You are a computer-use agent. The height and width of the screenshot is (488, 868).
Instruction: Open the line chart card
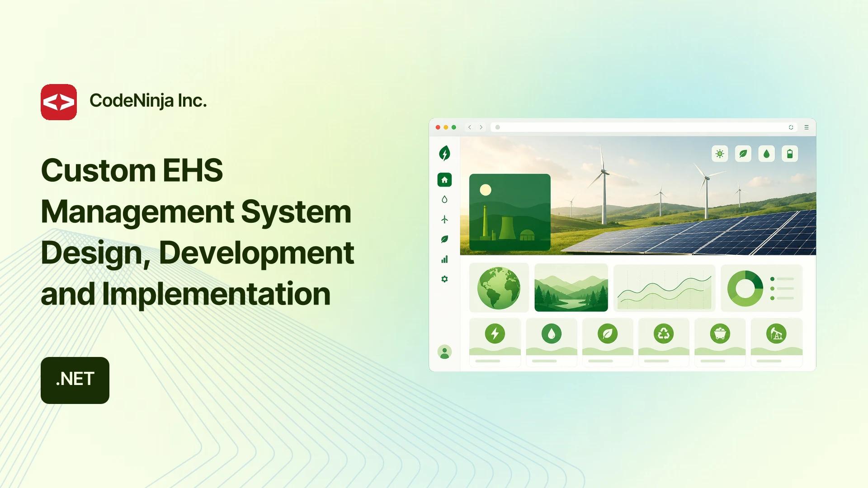pos(664,288)
